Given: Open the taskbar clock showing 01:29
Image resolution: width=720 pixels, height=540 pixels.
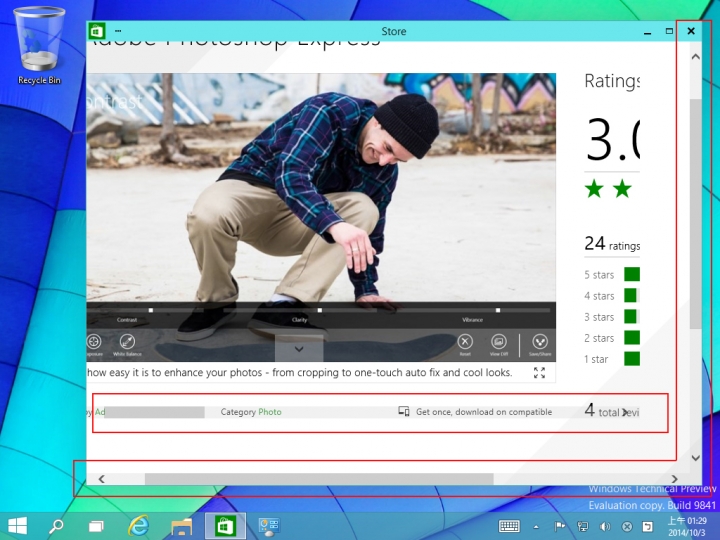Looking at the screenshot, I should tap(687, 526).
